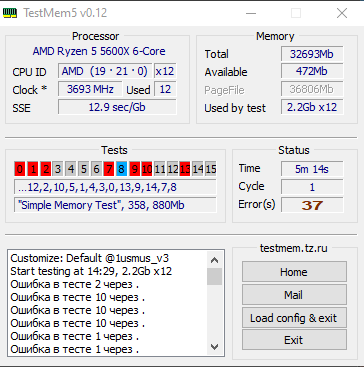Select test box 10
The height and width of the screenshot is (367, 364).
point(147,169)
